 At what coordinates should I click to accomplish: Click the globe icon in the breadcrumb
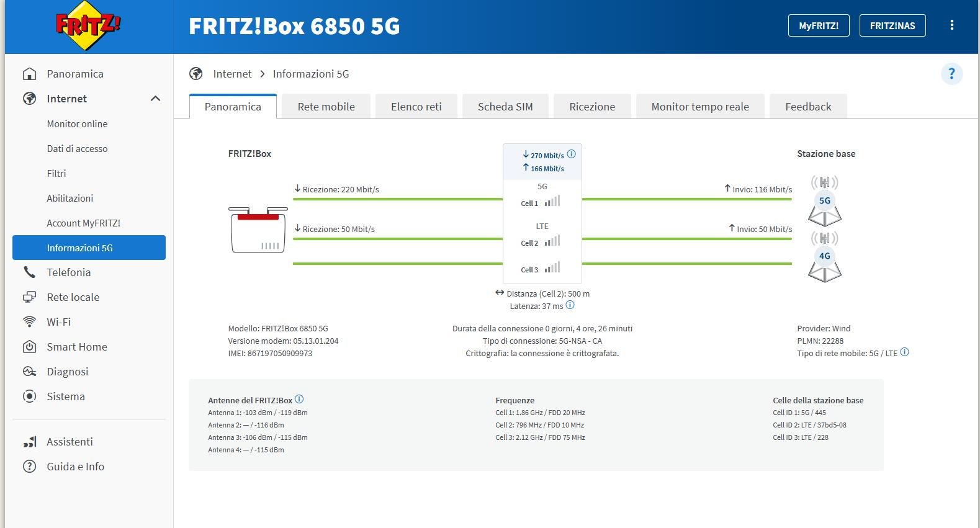[196, 74]
